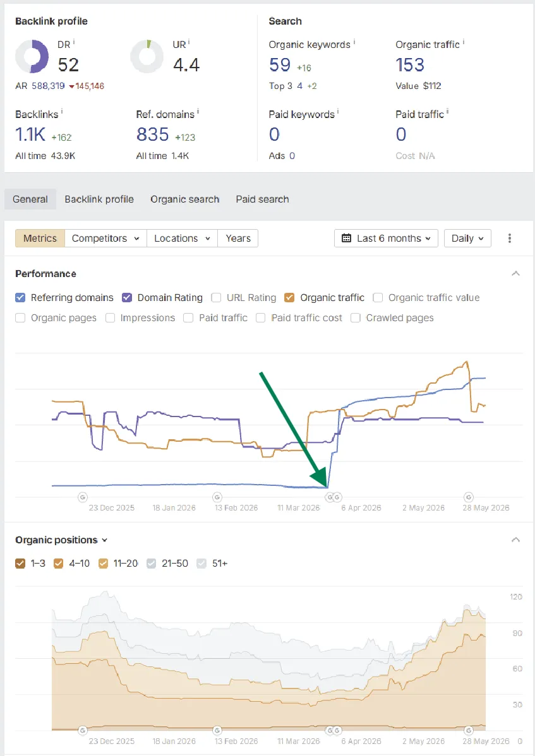Click the 59 organic keywords value
Image resolution: width=535 pixels, height=756 pixels.
click(280, 65)
